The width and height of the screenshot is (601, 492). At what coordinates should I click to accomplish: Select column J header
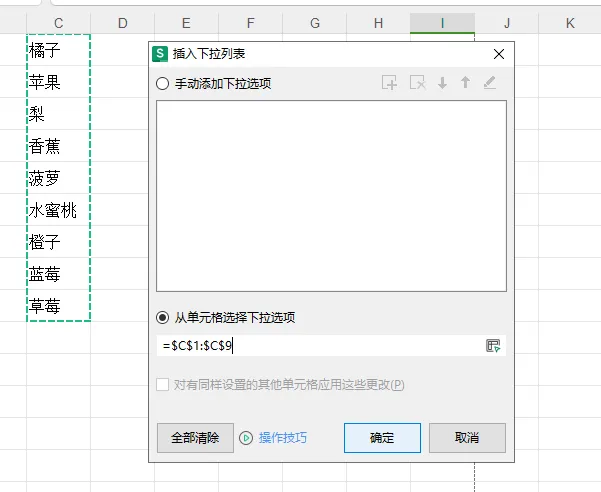507,23
